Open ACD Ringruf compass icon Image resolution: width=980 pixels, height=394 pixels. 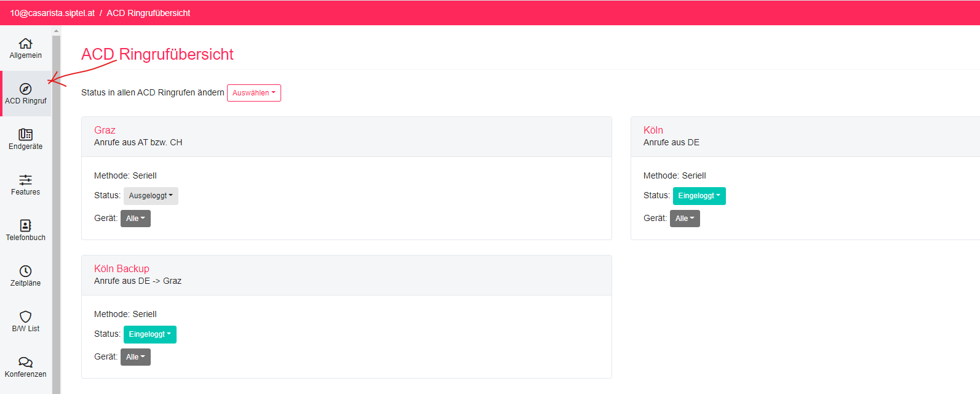(x=25, y=89)
